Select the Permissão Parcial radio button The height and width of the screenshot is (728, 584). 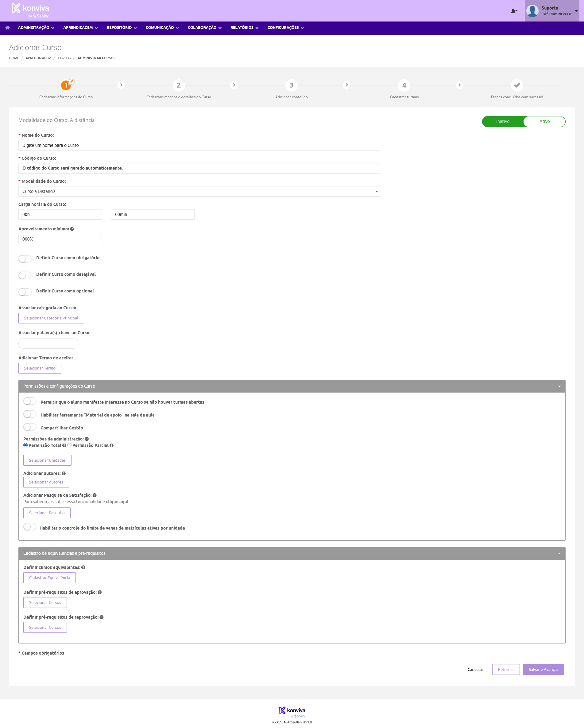click(x=69, y=445)
